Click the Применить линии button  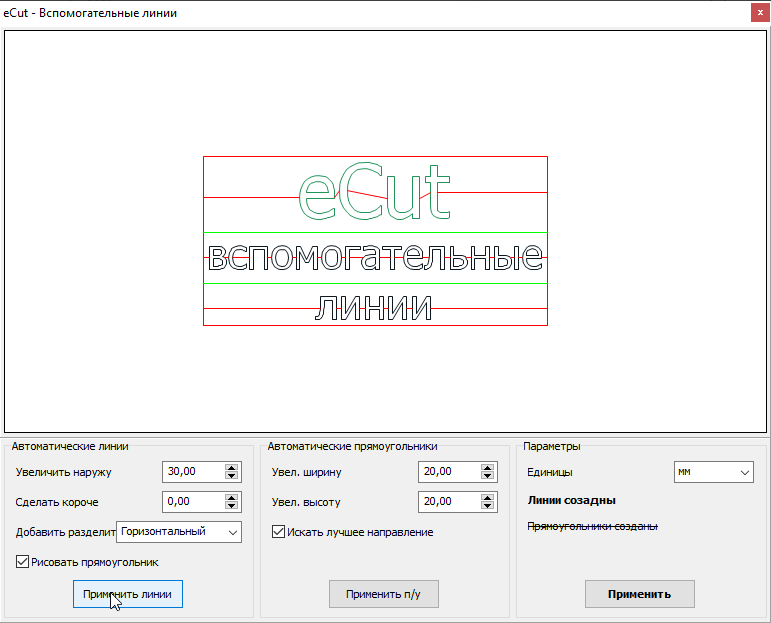click(x=128, y=594)
